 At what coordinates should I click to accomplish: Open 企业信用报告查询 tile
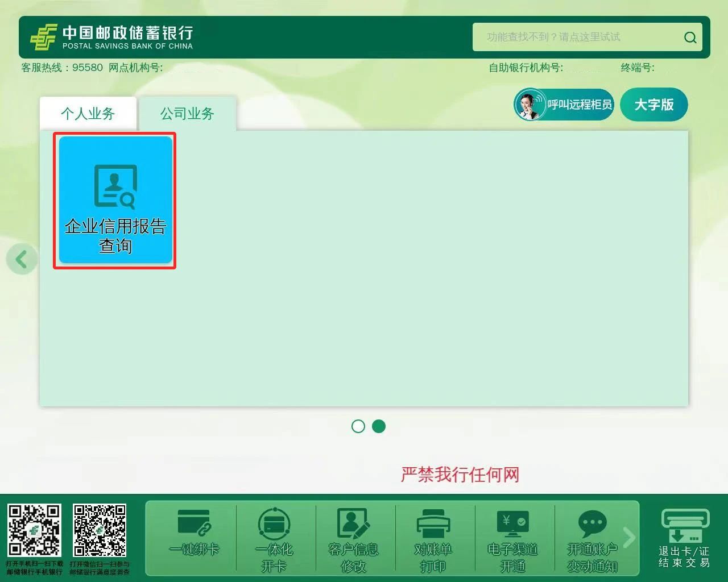tap(115, 201)
